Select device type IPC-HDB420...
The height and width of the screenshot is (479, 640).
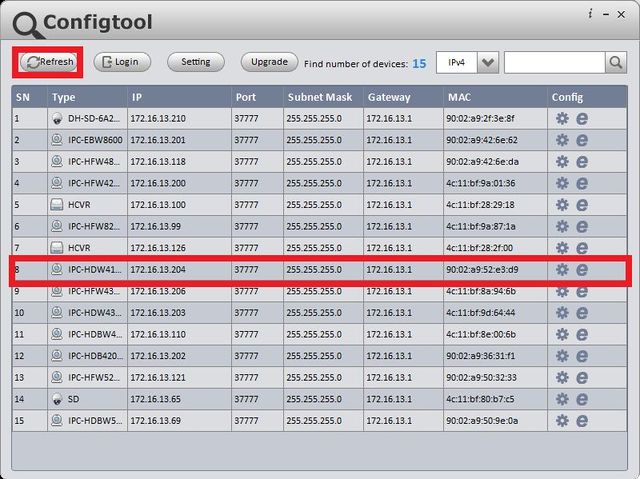point(95,356)
